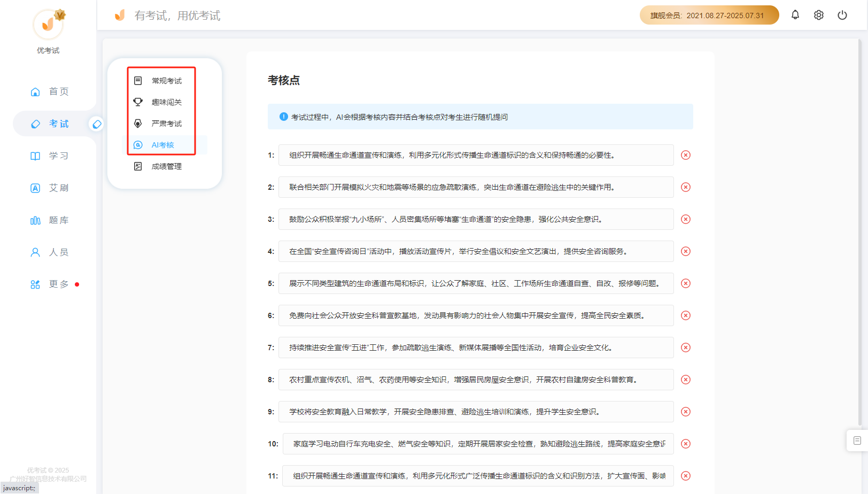Edit point 8 about 农村 safety
The image size is (868, 494).
[x=476, y=380]
